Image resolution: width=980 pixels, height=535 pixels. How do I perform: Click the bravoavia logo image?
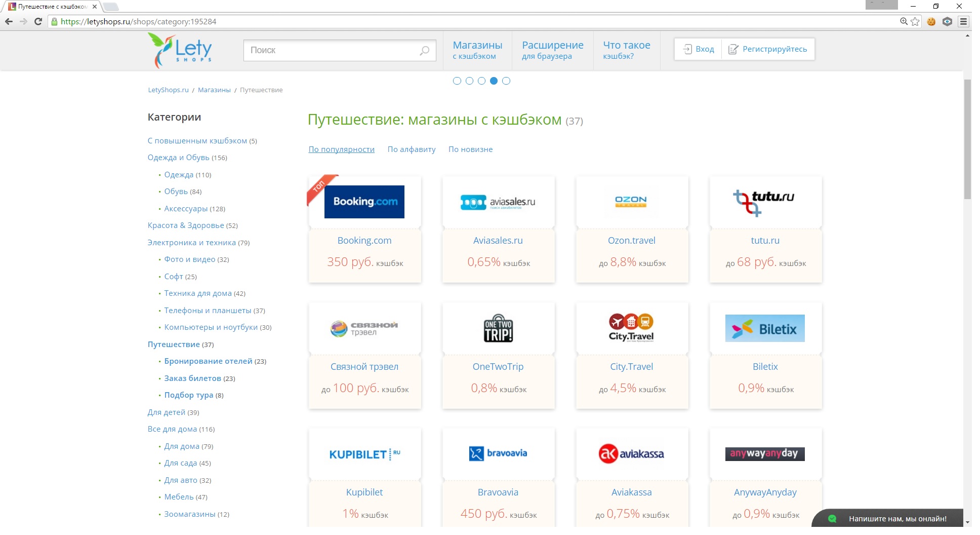tap(498, 453)
